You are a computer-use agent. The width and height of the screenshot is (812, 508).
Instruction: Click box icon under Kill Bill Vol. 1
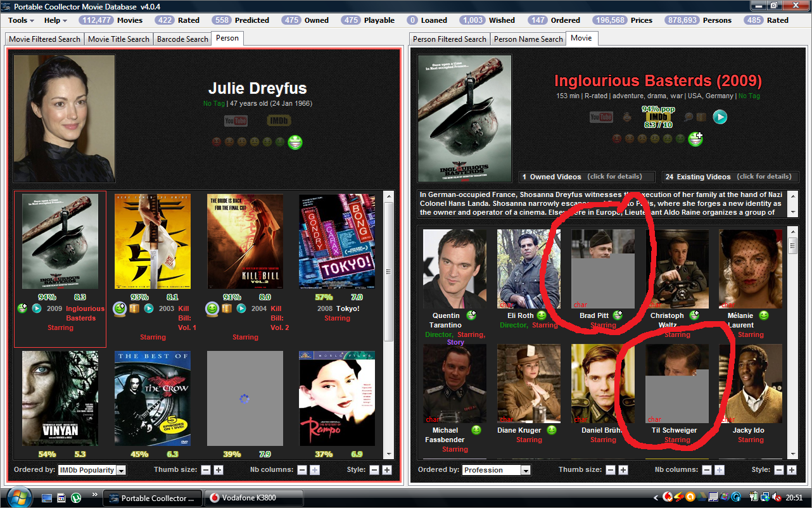pyautogui.click(x=134, y=308)
